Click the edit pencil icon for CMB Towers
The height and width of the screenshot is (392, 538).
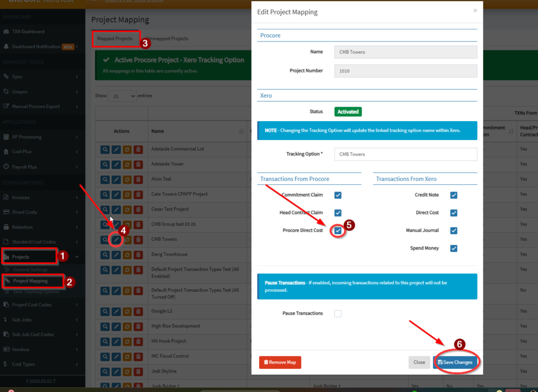click(x=117, y=239)
